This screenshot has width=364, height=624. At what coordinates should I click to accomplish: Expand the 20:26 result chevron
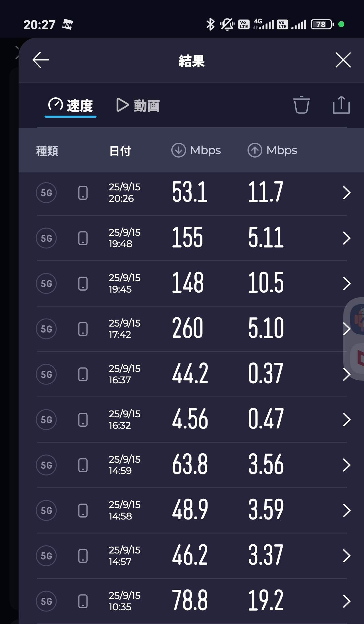pos(346,193)
